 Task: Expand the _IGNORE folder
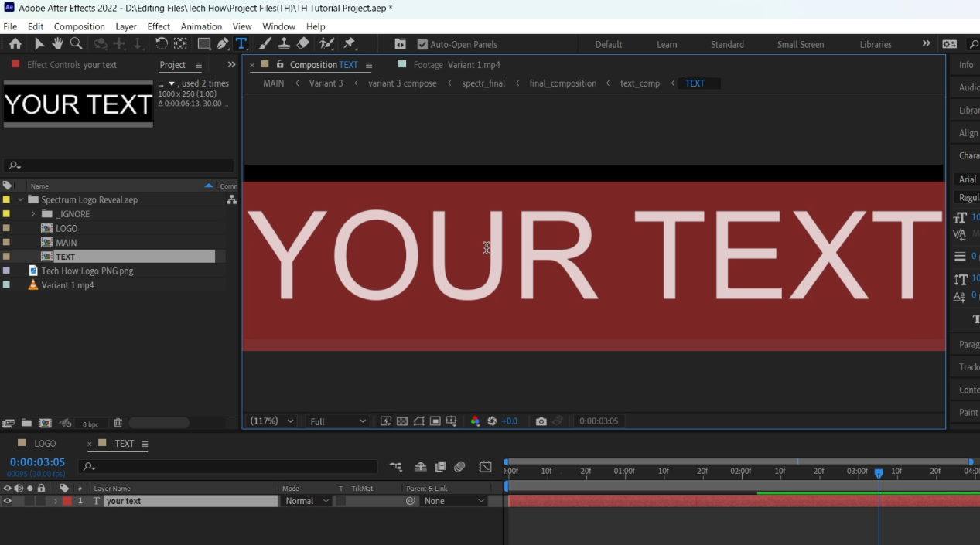(33, 214)
